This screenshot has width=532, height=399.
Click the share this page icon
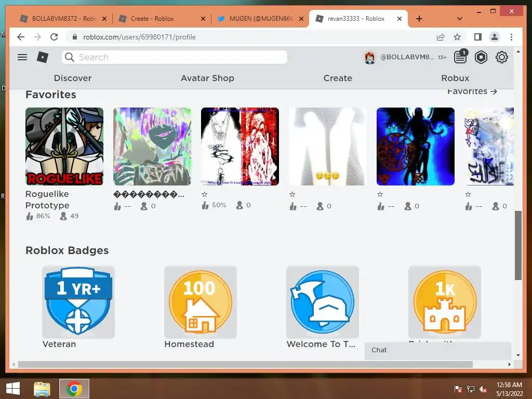[441, 37]
